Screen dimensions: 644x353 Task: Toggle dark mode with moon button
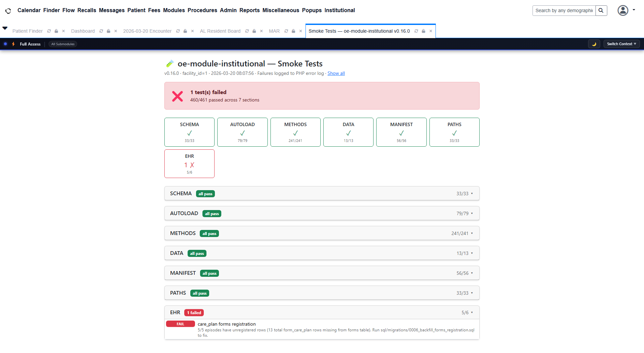point(594,44)
